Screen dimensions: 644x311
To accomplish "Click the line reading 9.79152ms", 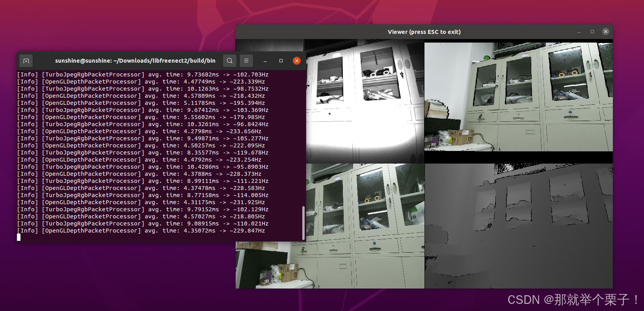I will 143,209.
